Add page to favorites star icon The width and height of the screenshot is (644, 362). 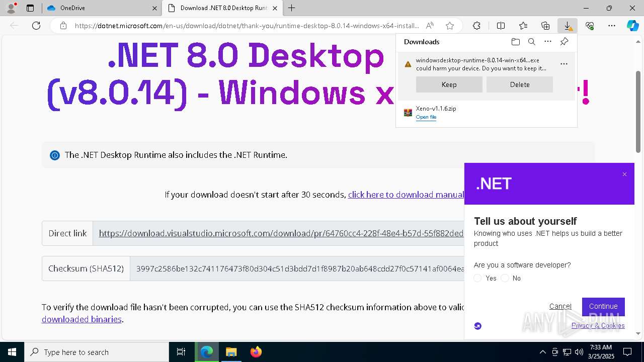tap(450, 26)
